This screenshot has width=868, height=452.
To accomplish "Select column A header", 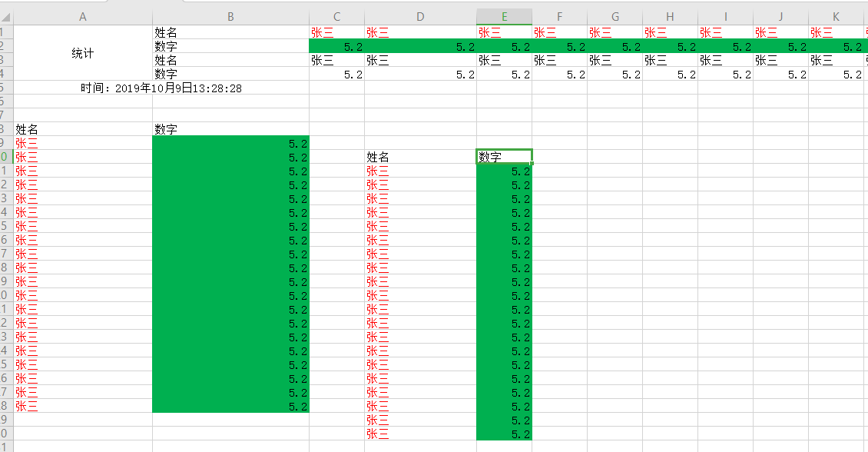I will (82, 14).
